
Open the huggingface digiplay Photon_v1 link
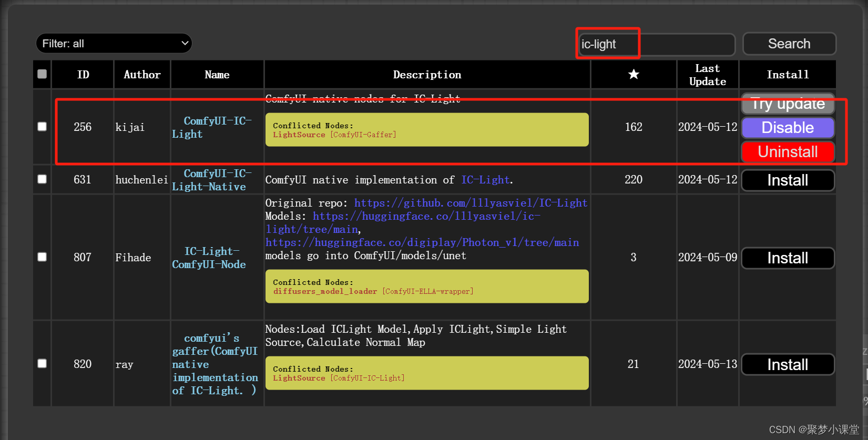click(x=422, y=242)
